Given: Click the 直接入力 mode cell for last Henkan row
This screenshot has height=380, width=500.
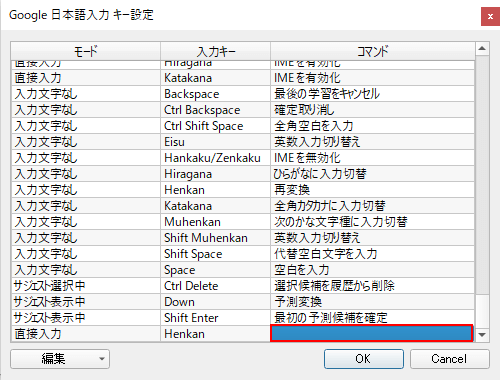Looking at the screenshot, I should [x=86, y=334].
